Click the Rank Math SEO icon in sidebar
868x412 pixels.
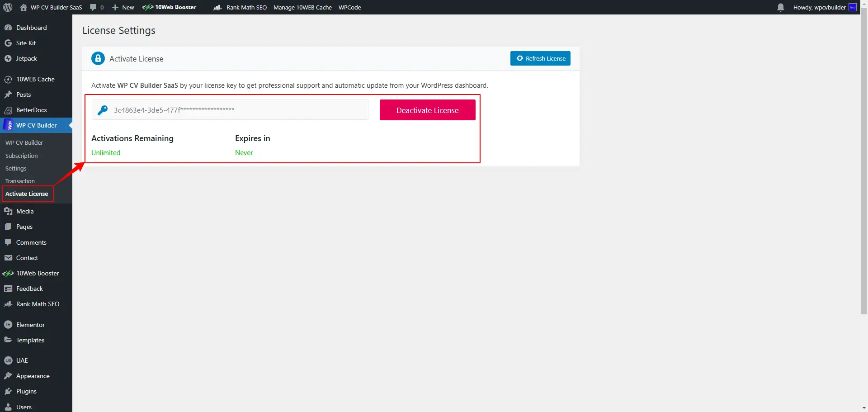click(x=8, y=304)
